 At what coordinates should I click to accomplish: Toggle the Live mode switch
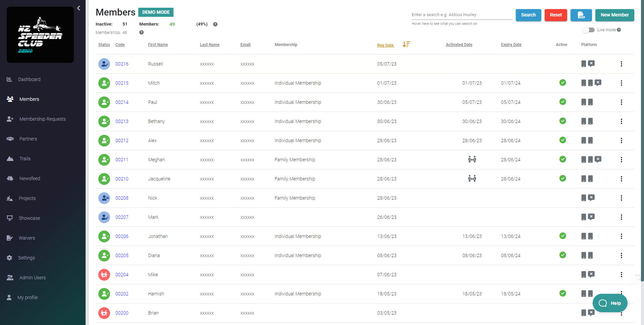[x=589, y=30]
